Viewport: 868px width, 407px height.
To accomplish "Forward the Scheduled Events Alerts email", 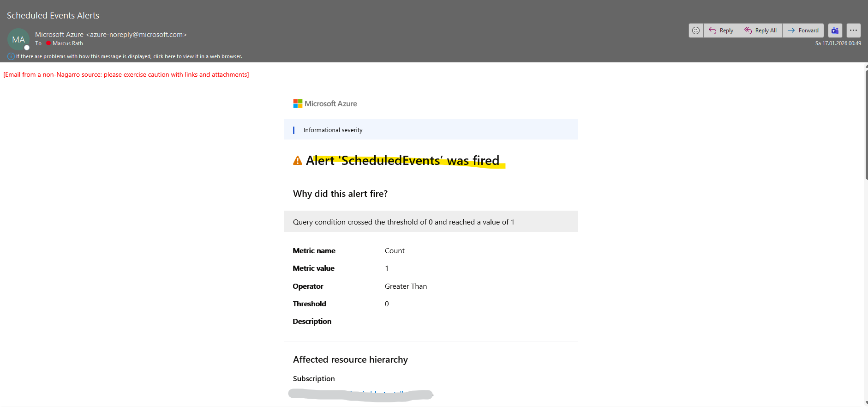I will (803, 30).
